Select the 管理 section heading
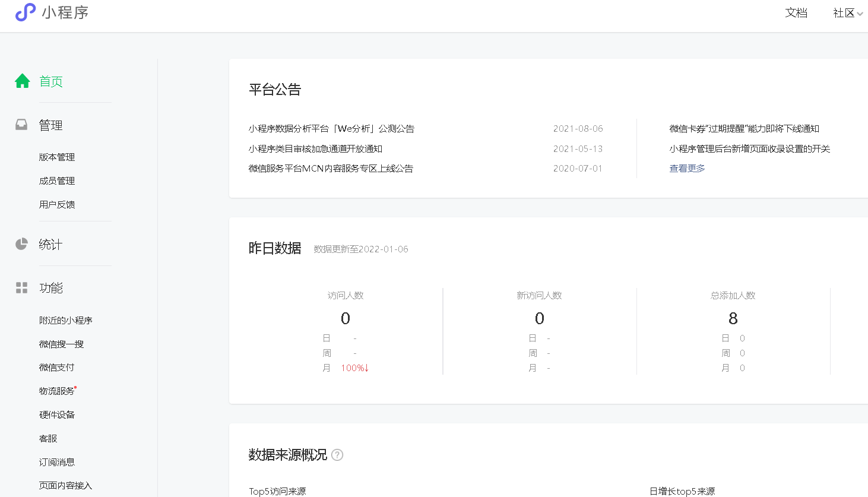Viewport: 868px width, 497px height. [50, 125]
